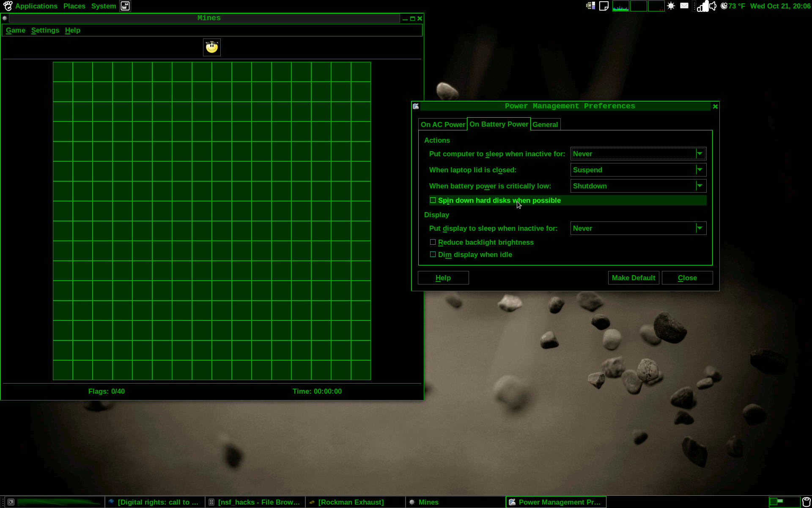Open the Settings menu in Mines
Screen dimensions: 812x508
pyautogui.click(x=45, y=30)
